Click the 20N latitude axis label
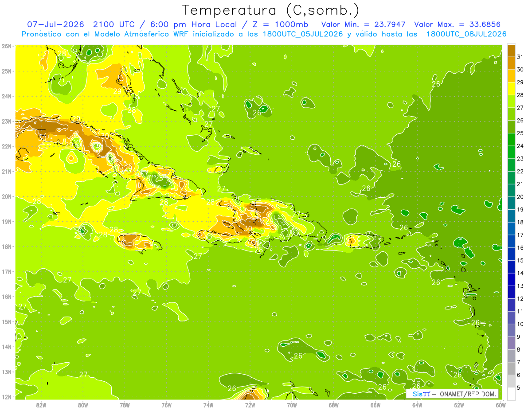Screen dimensions: 532x411 (7, 196)
